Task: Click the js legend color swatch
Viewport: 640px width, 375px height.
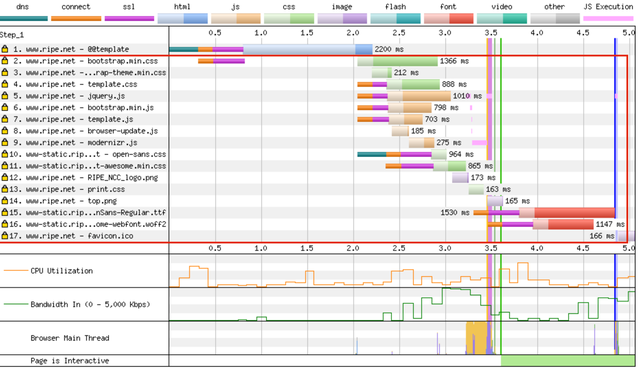Action: click(x=236, y=18)
